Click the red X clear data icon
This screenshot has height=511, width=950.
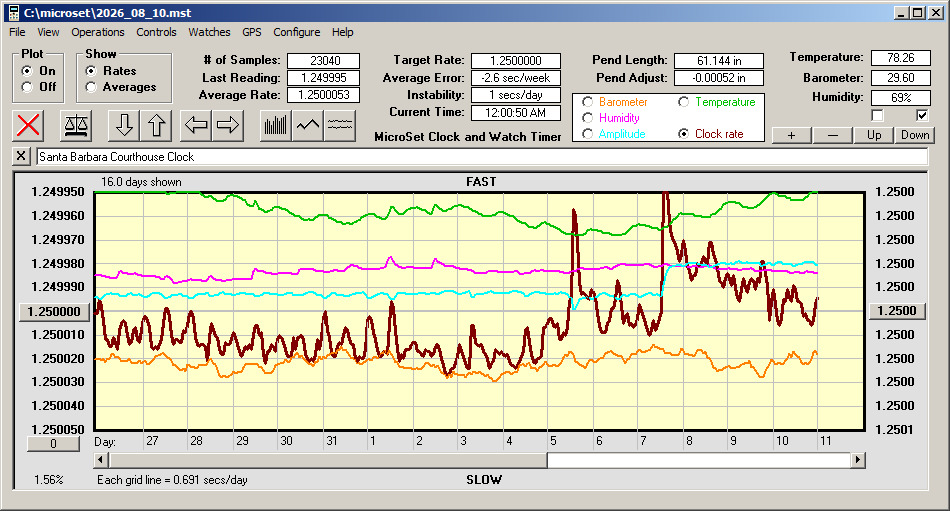[28, 125]
